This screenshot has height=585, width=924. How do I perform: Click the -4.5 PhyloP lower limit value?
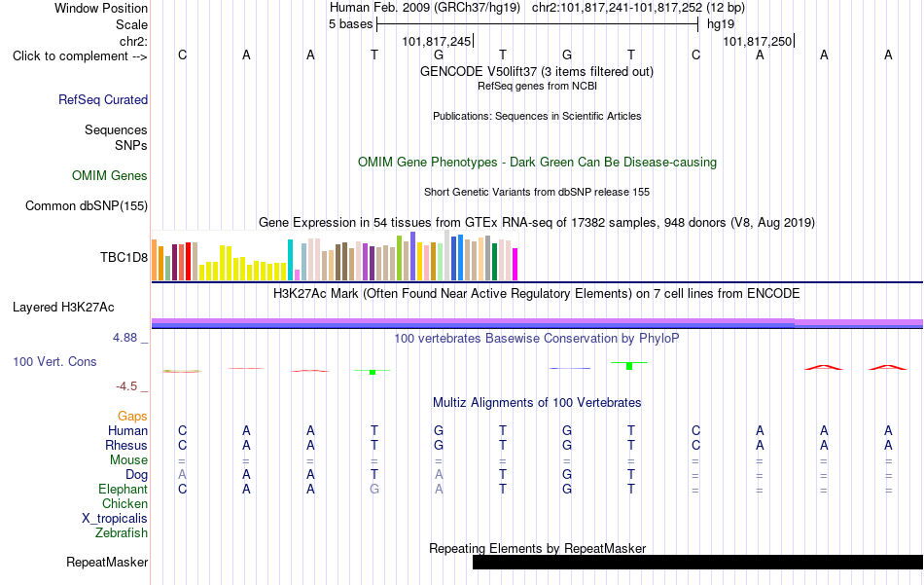(126, 386)
